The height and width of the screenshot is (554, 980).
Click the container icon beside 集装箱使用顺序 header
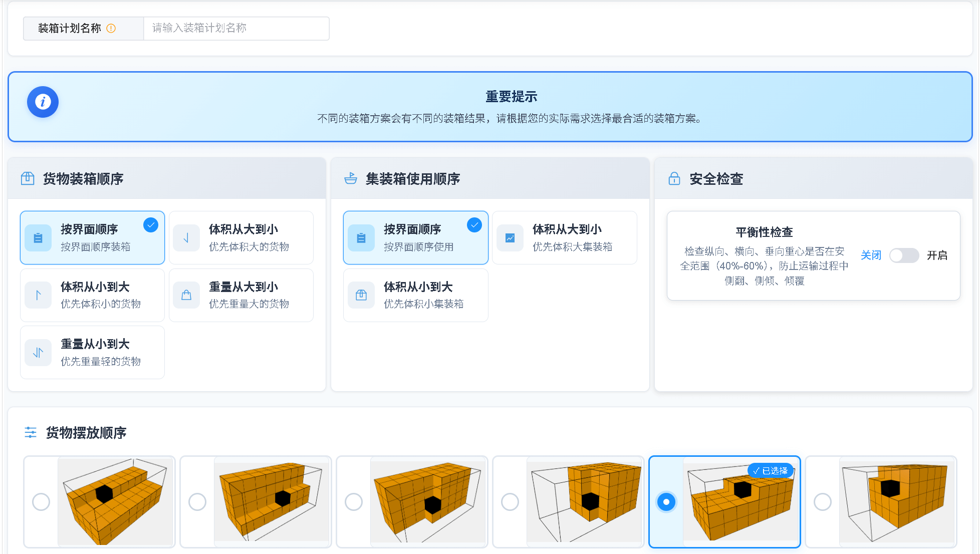350,178
